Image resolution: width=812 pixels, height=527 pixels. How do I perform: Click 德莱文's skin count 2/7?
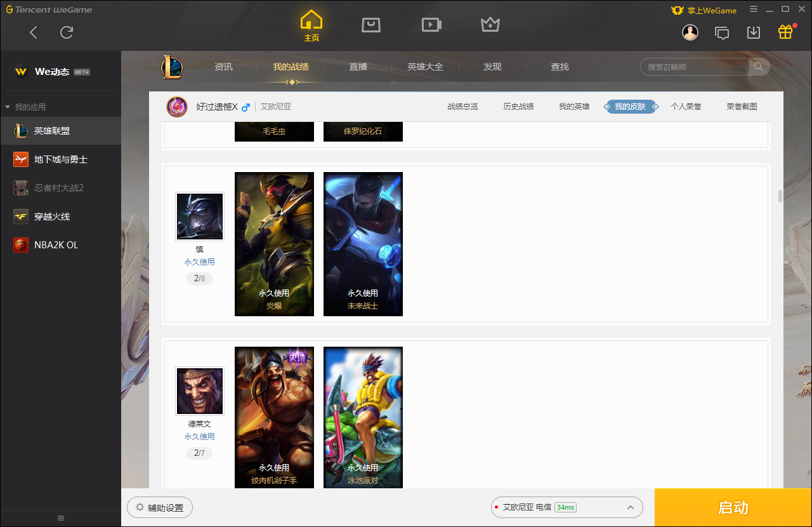click(x=199, y=453)
